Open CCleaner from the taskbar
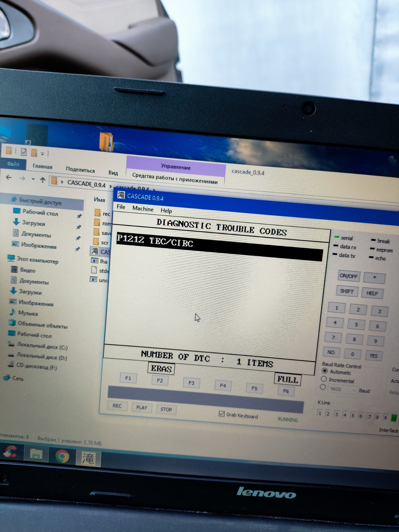The image size is (399, 532). pos(10,452)
